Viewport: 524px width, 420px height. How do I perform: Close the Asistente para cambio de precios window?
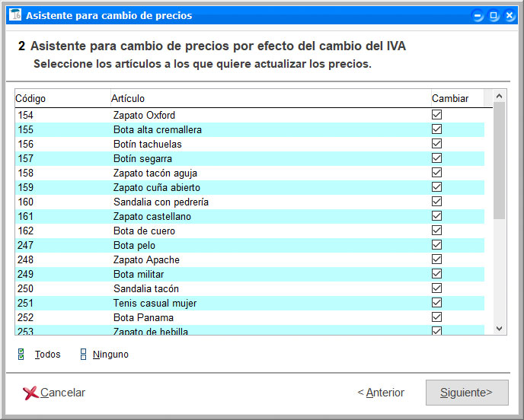click(510, 16)
